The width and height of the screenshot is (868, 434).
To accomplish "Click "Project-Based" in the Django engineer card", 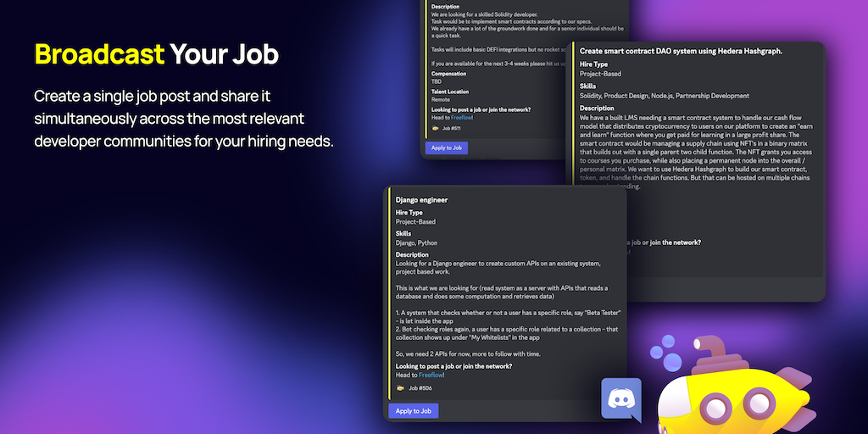I will point(415,221).
